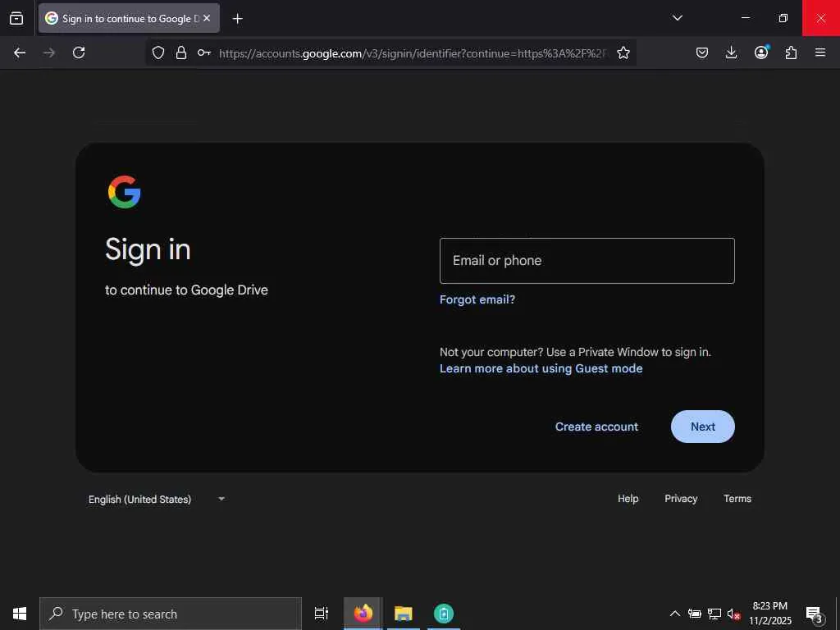
Task: Click the Create account button
Action: [x=597, y=427]
